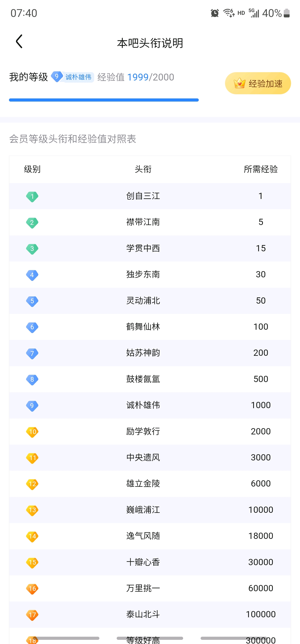Click the 1999 experience value

pos(138,77)
